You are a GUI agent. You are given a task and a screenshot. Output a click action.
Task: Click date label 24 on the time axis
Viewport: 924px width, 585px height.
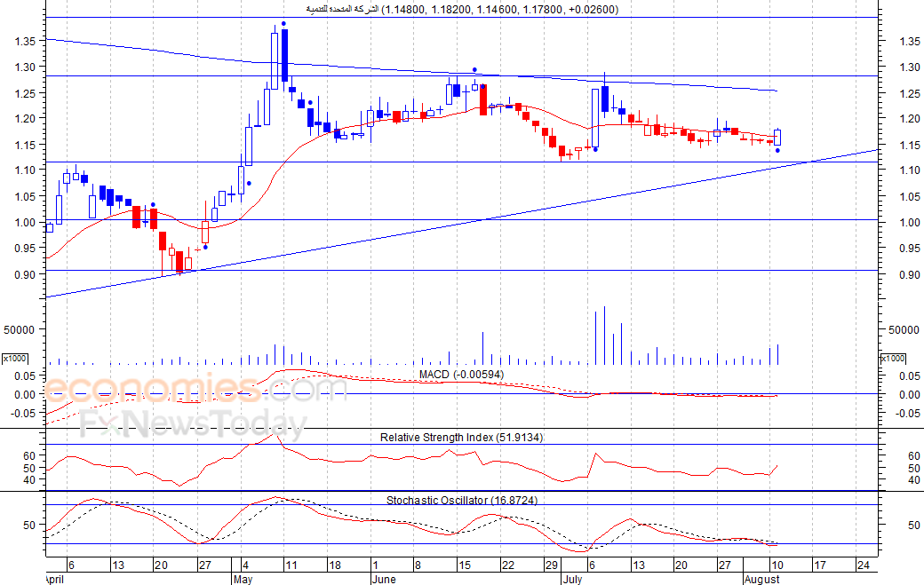pos(864,565)
